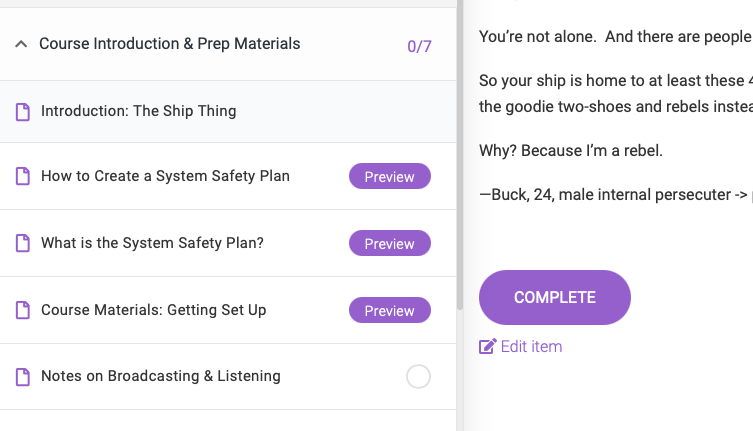Click document icon beside Notes on Broadcasting & Listening

[x=23, y=377]
